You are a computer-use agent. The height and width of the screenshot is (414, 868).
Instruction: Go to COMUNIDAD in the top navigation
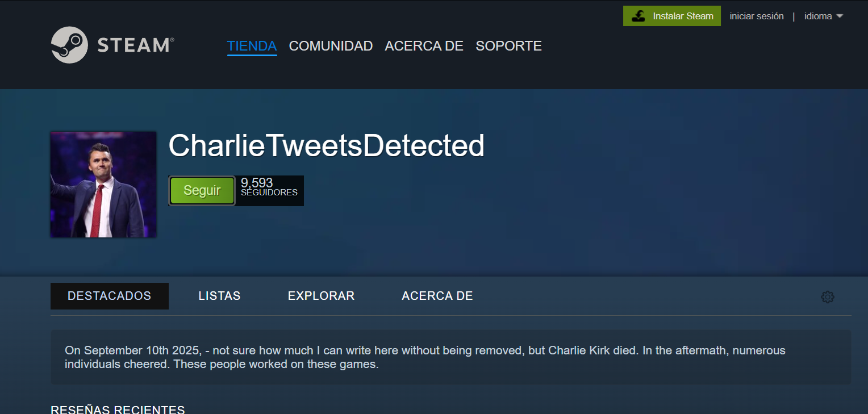click(331, 46)
